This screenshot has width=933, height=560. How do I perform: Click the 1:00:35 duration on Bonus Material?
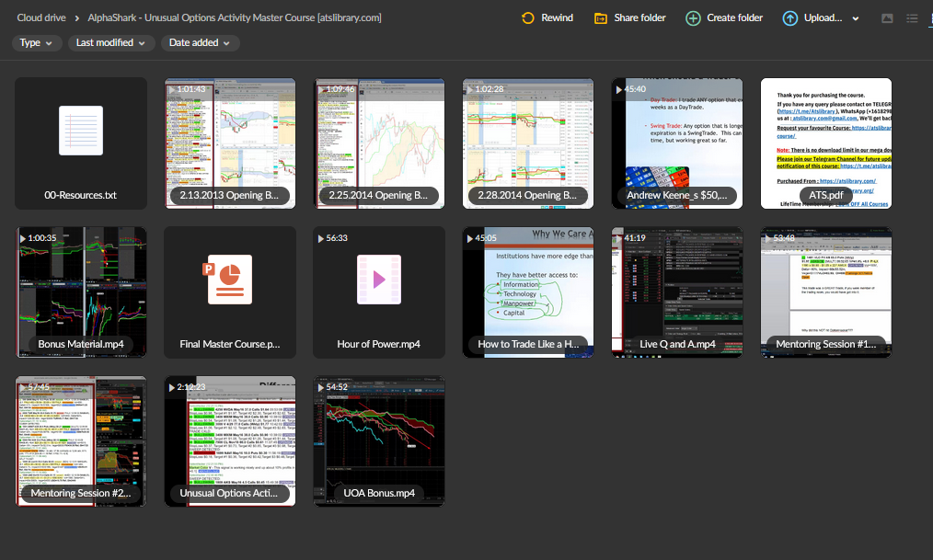tap(42, 238)
